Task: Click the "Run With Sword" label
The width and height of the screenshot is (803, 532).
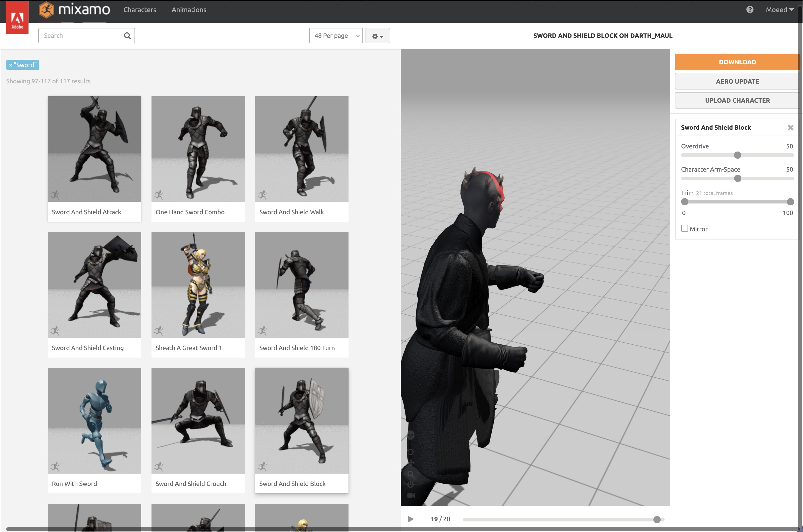Action: pyautogui.click(x=74, y=484)
